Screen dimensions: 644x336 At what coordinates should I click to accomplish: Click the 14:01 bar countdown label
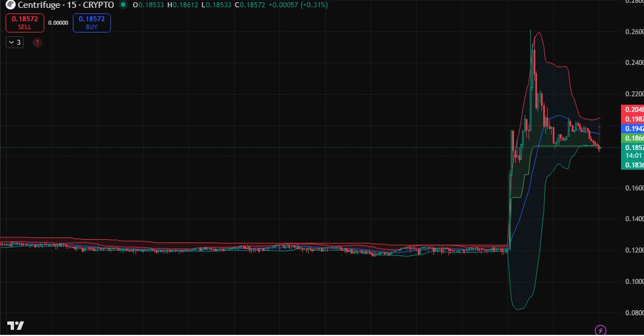[633, 156]
